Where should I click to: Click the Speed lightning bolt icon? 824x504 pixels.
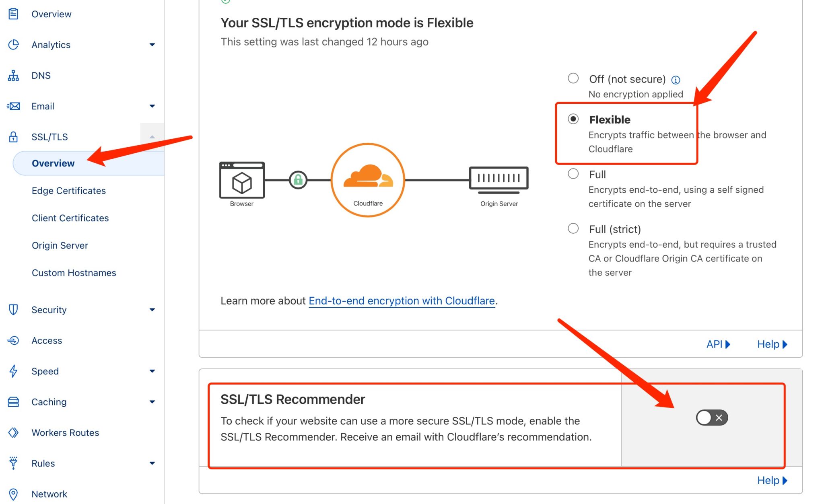point(13,371)
